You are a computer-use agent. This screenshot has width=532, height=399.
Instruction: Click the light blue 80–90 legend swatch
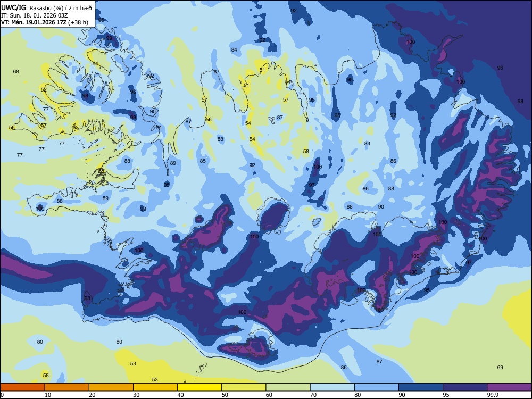[x=377, y=387]
